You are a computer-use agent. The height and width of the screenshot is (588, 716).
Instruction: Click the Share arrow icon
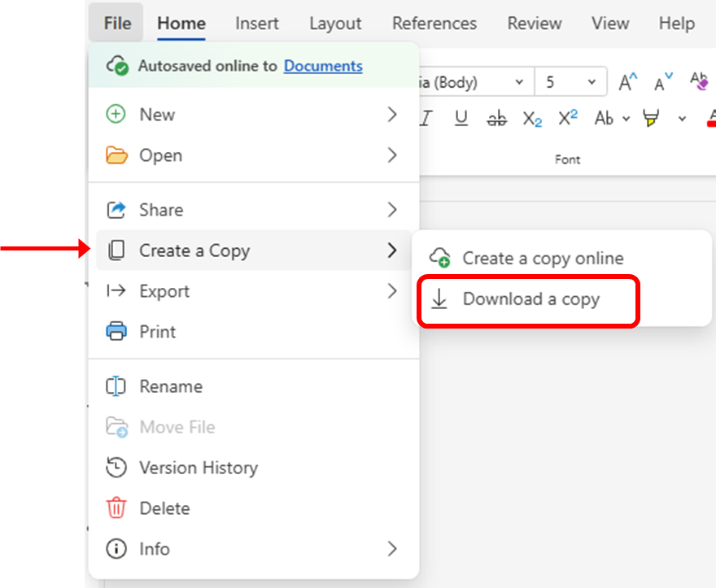pos(116,210)
